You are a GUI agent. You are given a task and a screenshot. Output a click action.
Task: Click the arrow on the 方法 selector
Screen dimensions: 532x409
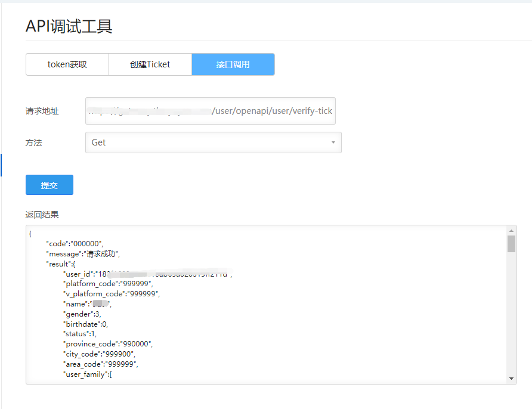tap(333, 142)
